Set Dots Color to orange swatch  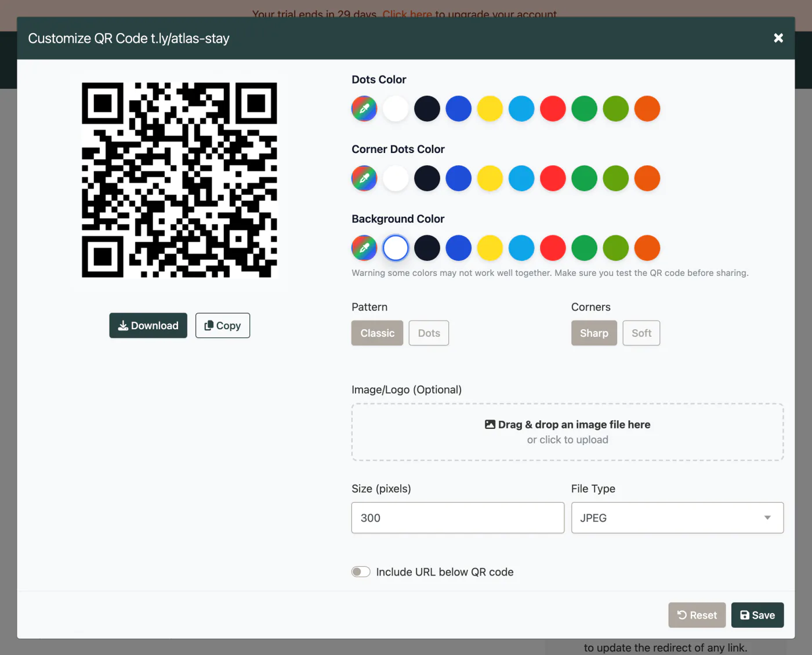pos(647,109)
